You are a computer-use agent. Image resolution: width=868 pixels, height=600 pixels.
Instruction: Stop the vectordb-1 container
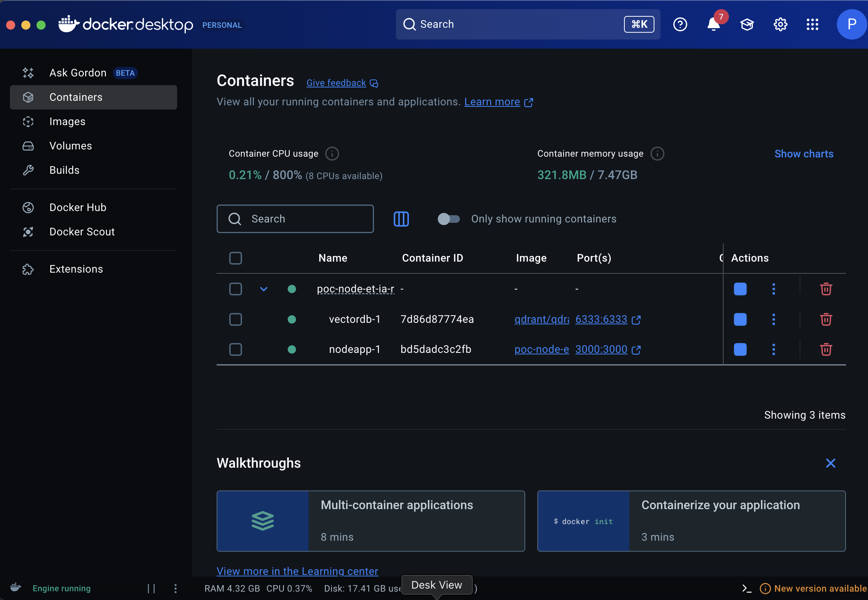tap(740, 319)
